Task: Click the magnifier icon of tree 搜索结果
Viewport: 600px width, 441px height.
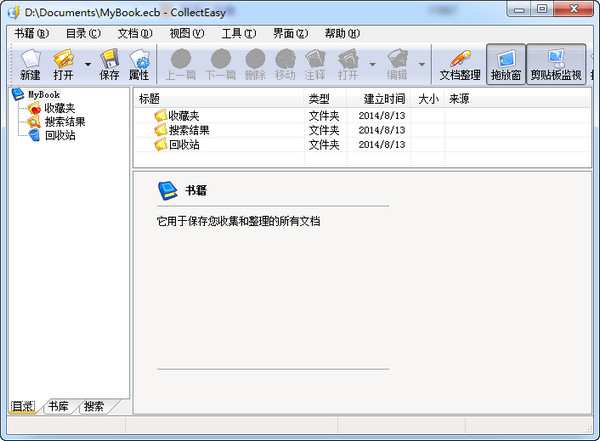Action: 34,122
